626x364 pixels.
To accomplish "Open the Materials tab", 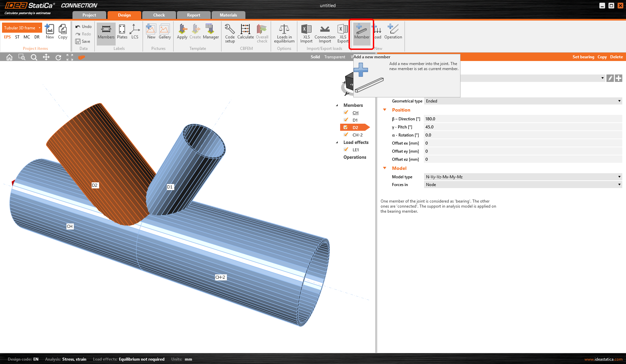I will (x=228, y=15).
